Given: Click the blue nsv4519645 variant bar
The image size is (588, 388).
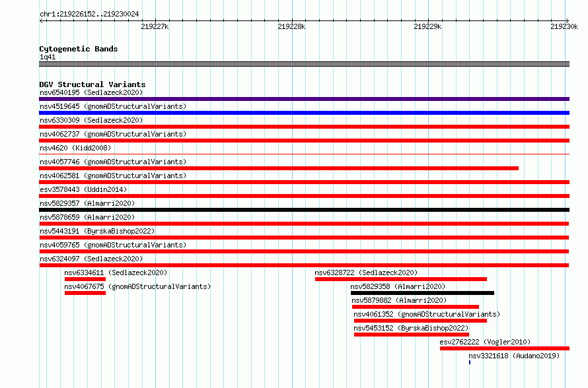Looking at the screenshot, I should 304,113.
